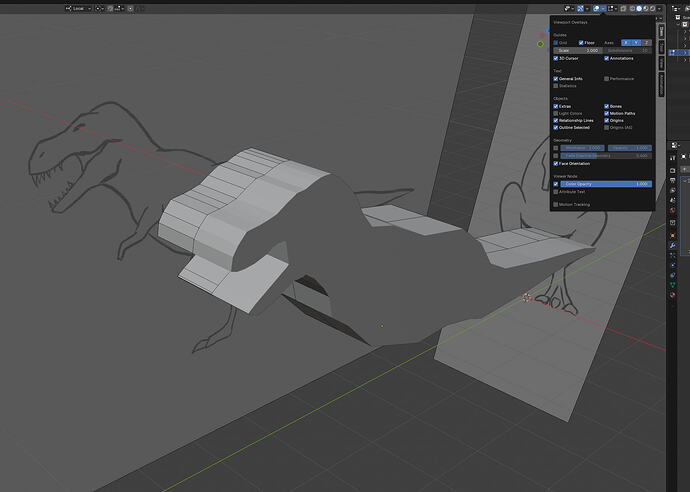
Task: Switch to rendered viewport shading
Action: (x=652, y=8)
